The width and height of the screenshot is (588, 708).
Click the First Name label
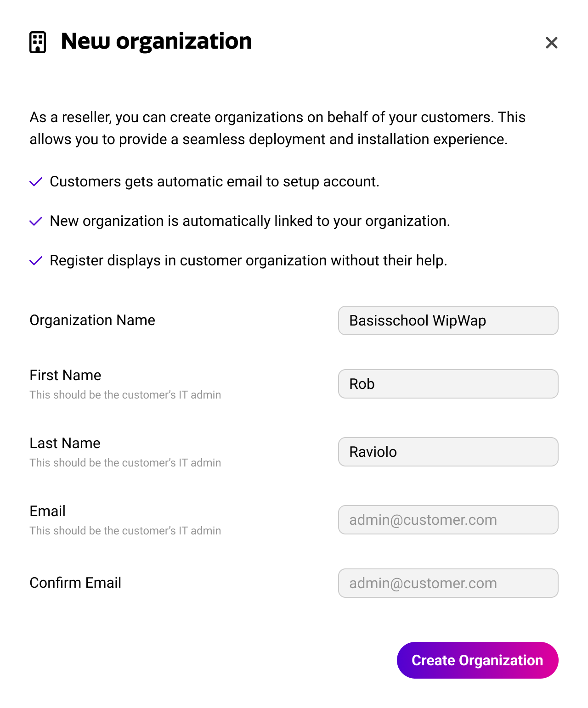[65, 375]
